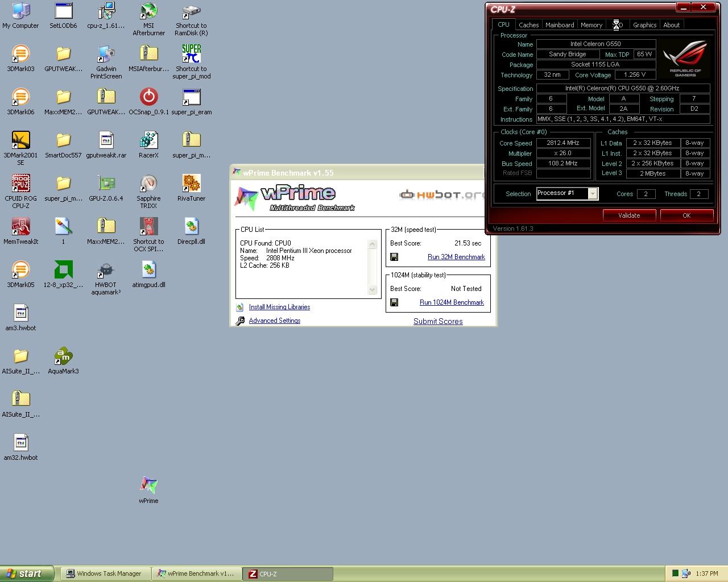Click the Validate button in CPU-Z
Viewport: 728px width, 582px height.
[x=629, y=215]
